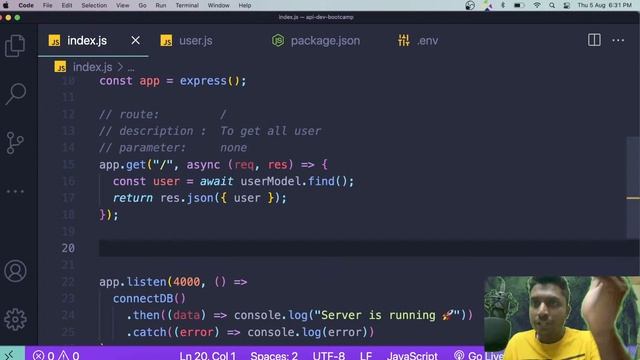Open the Terminal menu
Screen dimensions: 640x360
pos(187,5)
